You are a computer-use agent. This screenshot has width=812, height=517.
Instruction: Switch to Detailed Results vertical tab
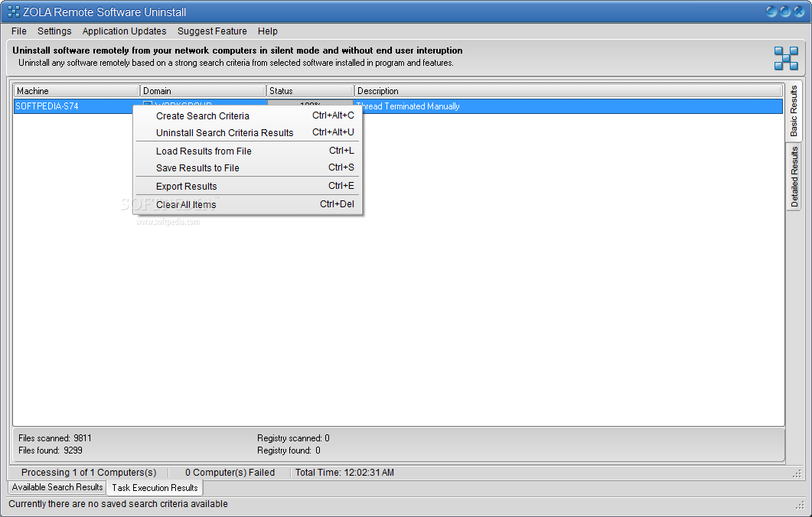click(x=794, y=177)
